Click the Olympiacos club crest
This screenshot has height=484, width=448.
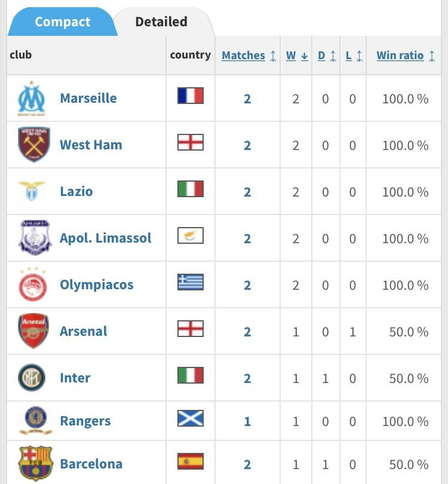33,284
